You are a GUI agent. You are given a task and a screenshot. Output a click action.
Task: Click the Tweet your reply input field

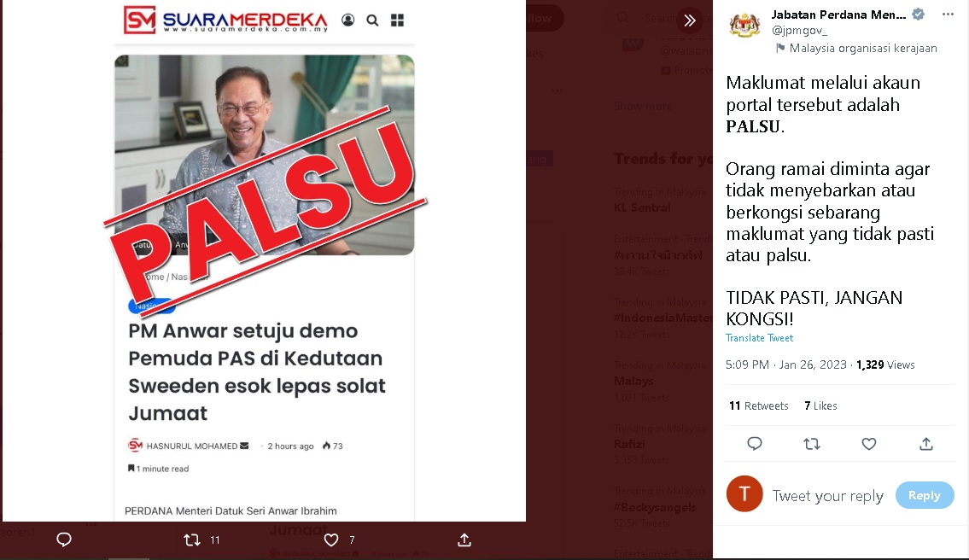(828, 496)
